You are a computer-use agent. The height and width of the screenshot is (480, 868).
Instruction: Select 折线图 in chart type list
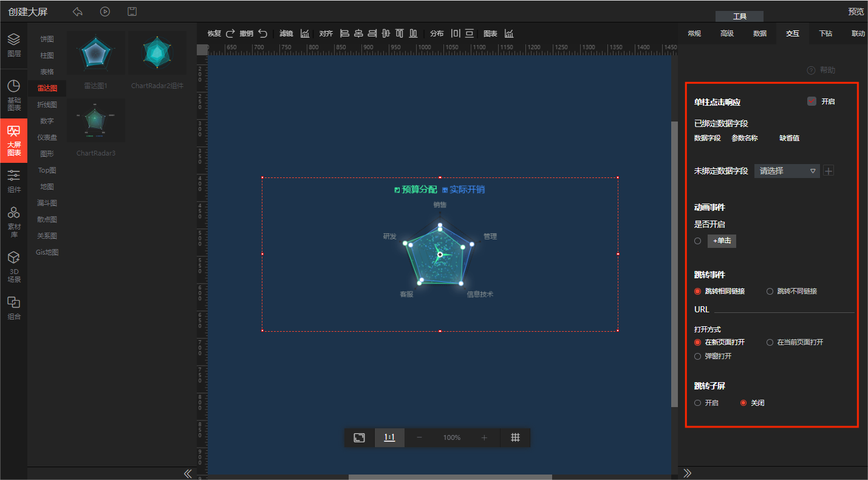[47, 105]
